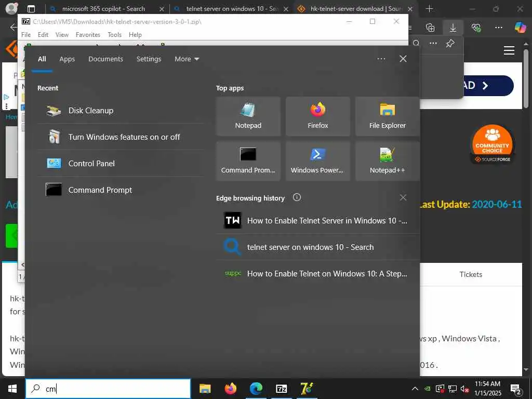This screenshot has height=399, width=532.
Task: Open Edge Settings and more menu
Action: point(499,28)
